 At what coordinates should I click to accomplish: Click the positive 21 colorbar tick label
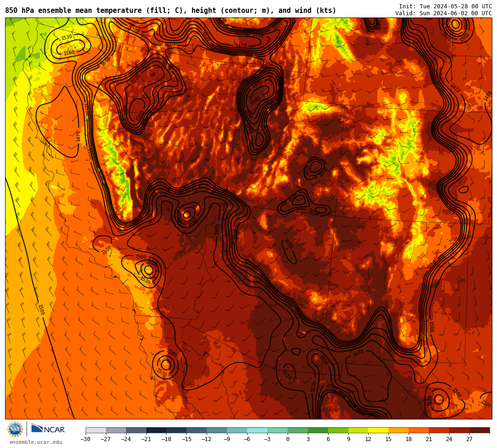(429, 439)
